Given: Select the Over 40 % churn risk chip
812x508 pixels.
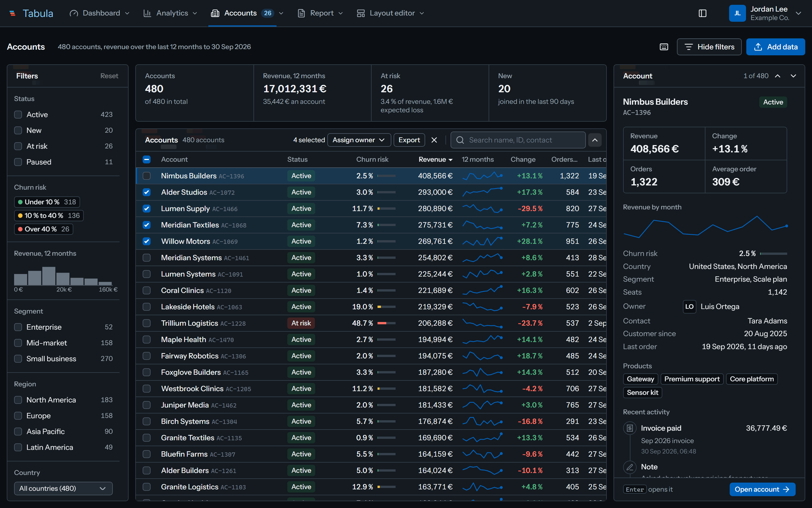Looking at the screenshot, I should pyautogui.click(x=44, y=229).
